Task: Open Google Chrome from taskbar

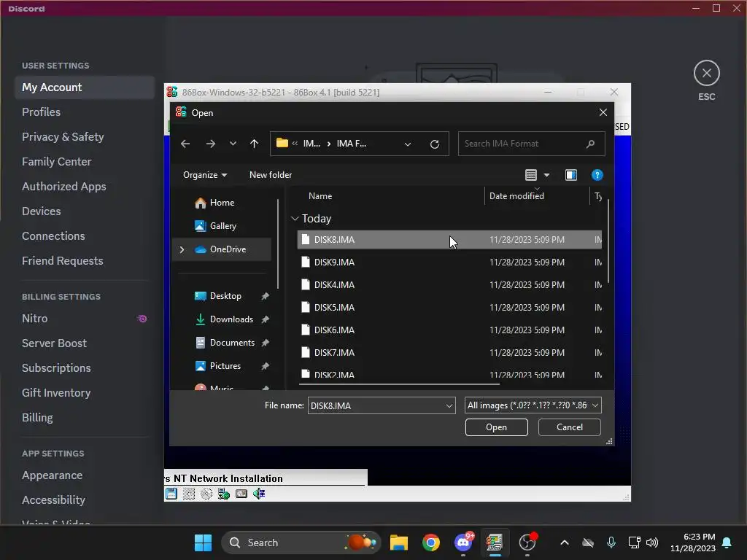Action: pos(430,542)
